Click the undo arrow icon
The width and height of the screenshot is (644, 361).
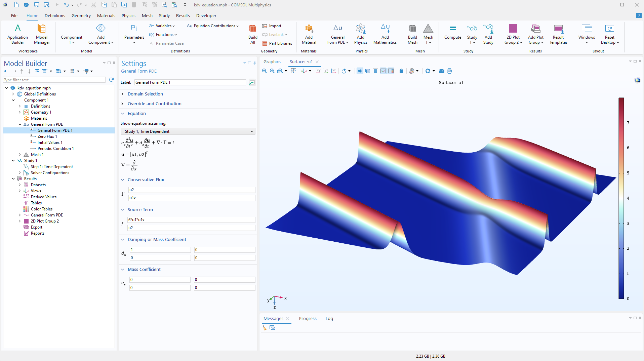click(x=66, y=5)
